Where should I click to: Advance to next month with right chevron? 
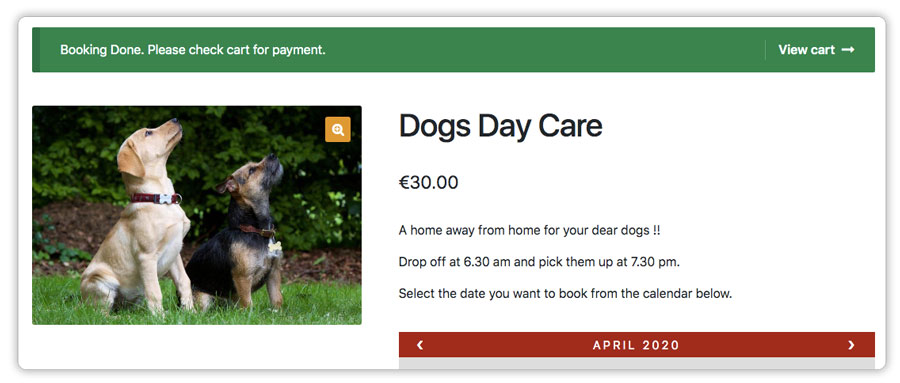pyautogui.click(x=851, y=345)
